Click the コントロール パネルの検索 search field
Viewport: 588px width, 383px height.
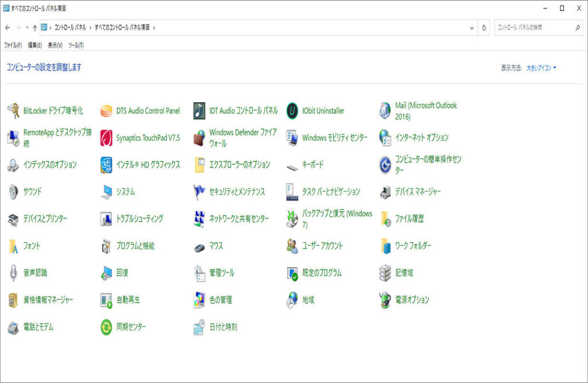[x=533, y=28]
